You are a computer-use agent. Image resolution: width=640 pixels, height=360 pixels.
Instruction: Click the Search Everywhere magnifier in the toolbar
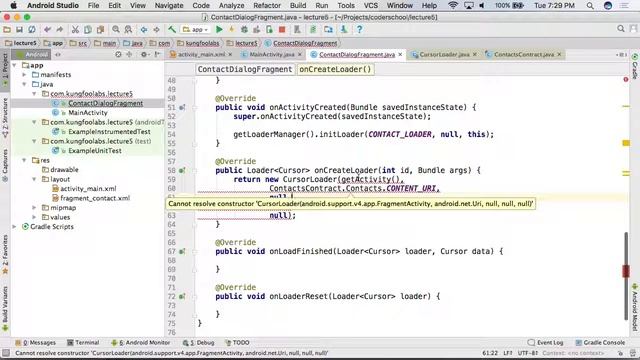click(620, 29)
